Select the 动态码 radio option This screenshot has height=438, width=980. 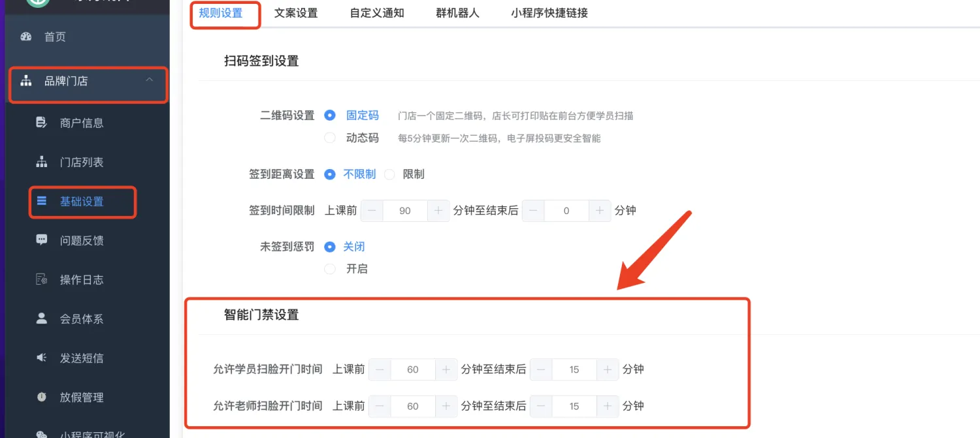pos(331,138)
